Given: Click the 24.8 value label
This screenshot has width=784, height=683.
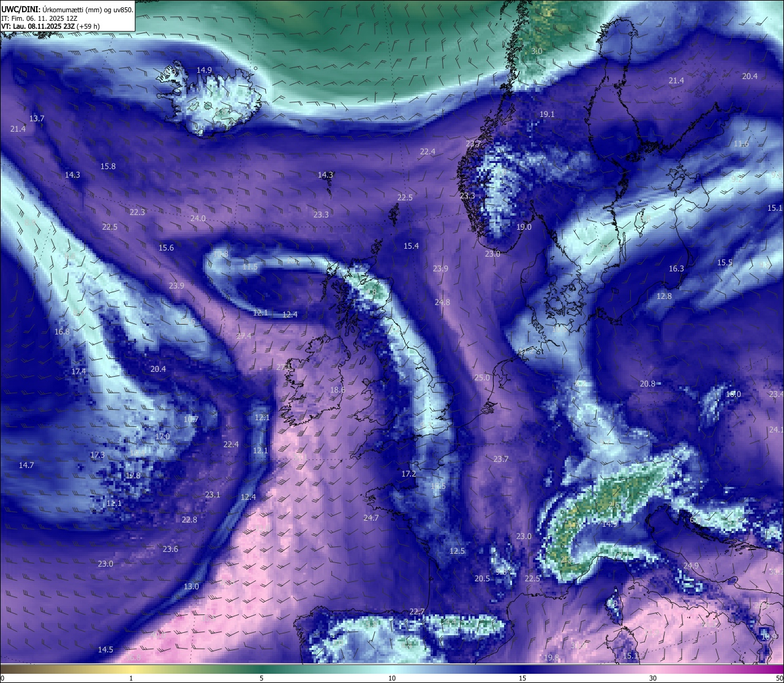Looking at the screenshot, I should (442, 303).
